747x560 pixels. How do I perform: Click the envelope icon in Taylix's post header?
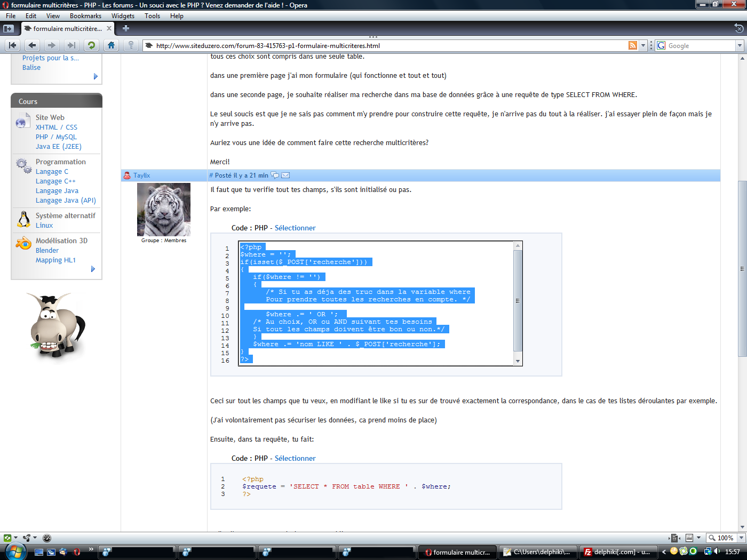point(285,175)
